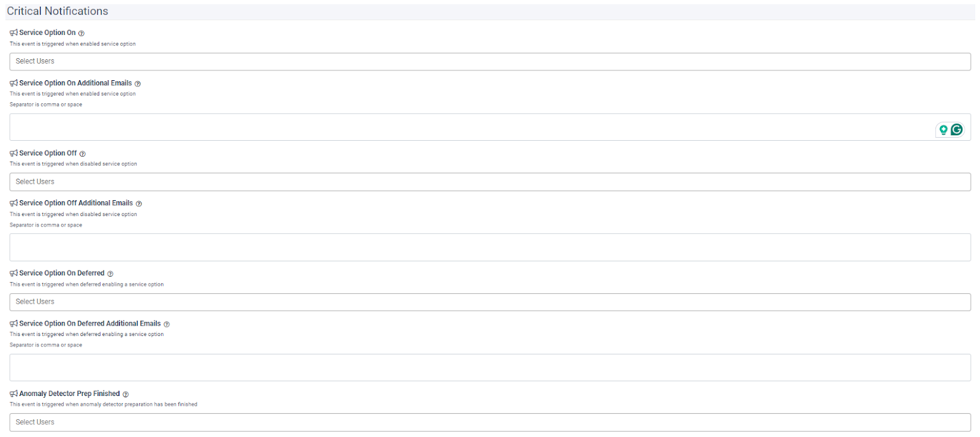Click help icon beside Service Option On
The width and height of the screenshot is (980, 437).
point(81,34)
